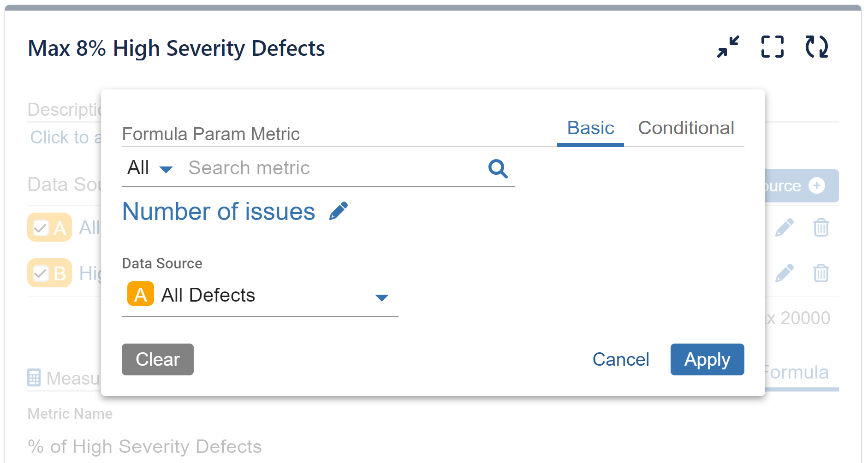Viewport: 868px width, 463px height.
Task: Click the Cancel link to dismiss dialog
Action: (x=621, y=360)
